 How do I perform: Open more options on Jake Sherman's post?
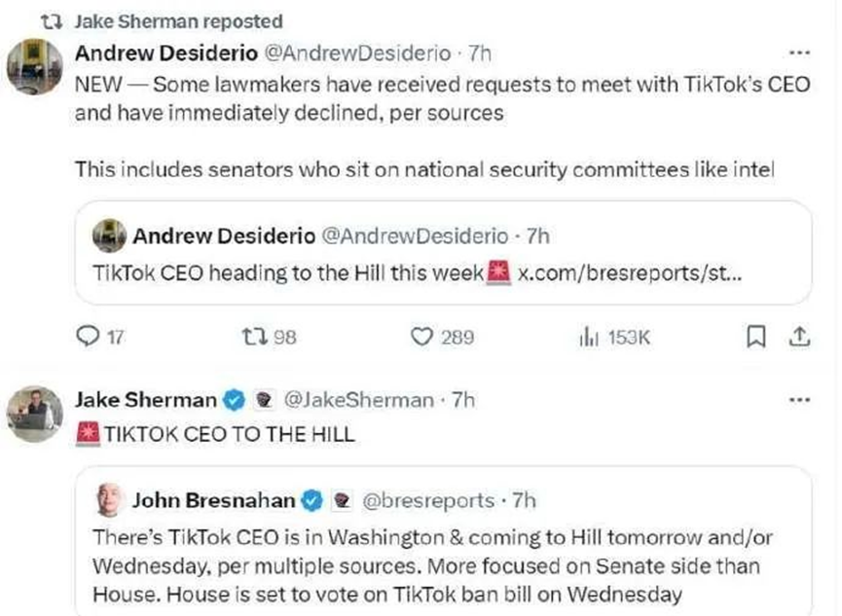point(798,399)
